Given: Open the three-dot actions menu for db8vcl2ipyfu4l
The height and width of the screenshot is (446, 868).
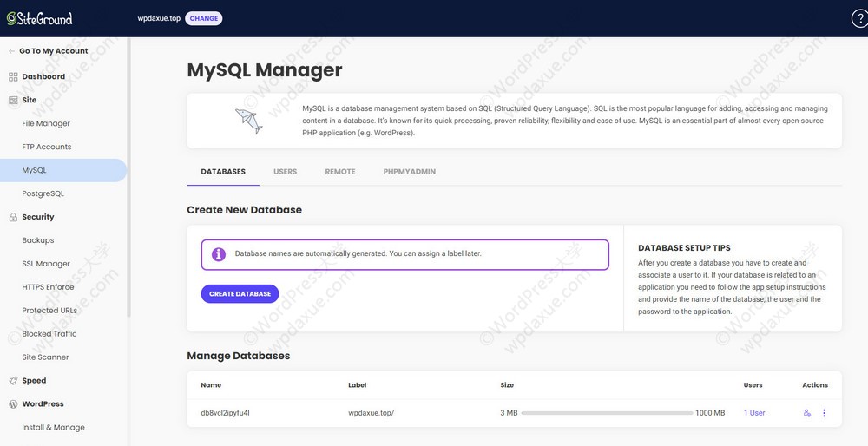Looking at the screenshot, I should coord(825,413).
